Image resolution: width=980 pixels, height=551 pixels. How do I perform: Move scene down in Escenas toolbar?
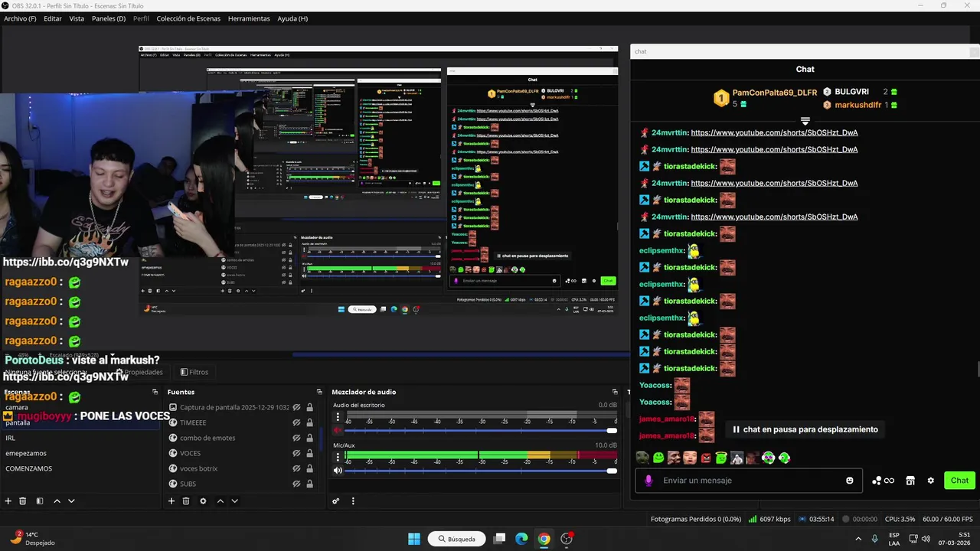[x=71, y=501]
